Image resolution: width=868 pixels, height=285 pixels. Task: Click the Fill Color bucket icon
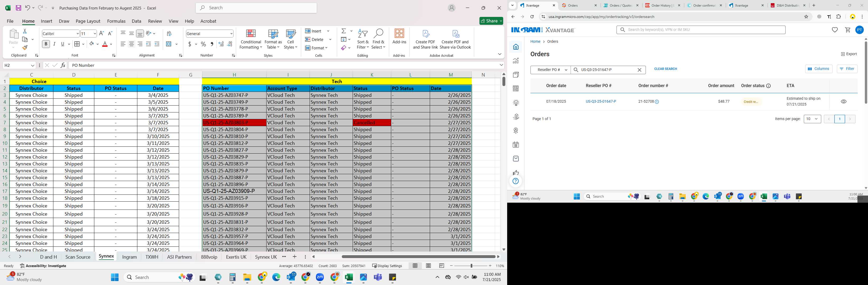coord(92,44)
